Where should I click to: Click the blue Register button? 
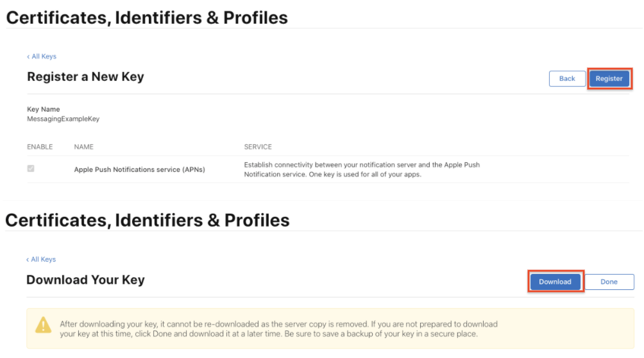pos(609,79)
